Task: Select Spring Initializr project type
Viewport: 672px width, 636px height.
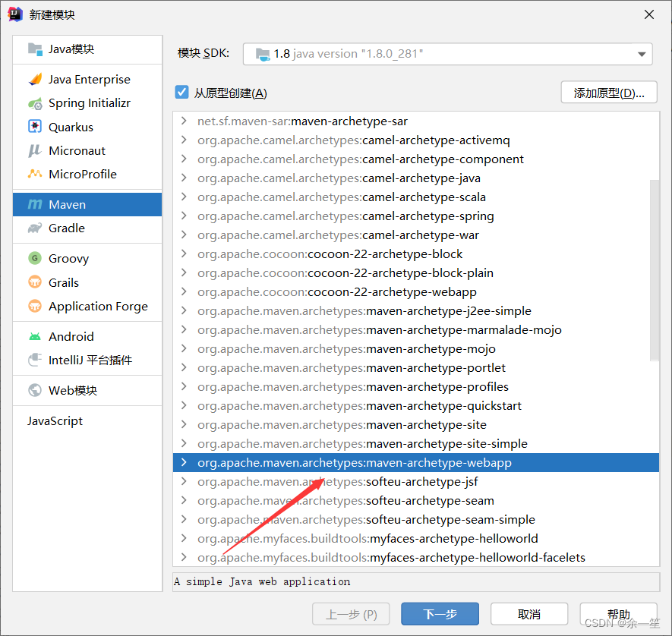Action: pyautogui.click(x=87, y=103)
